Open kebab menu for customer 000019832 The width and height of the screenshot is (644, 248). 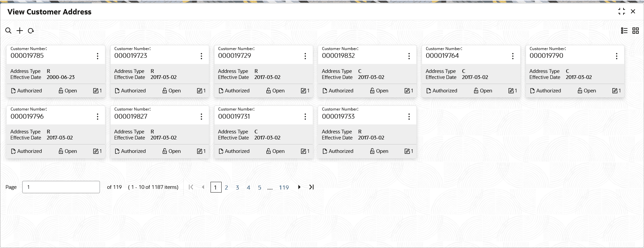coord(409,56)
